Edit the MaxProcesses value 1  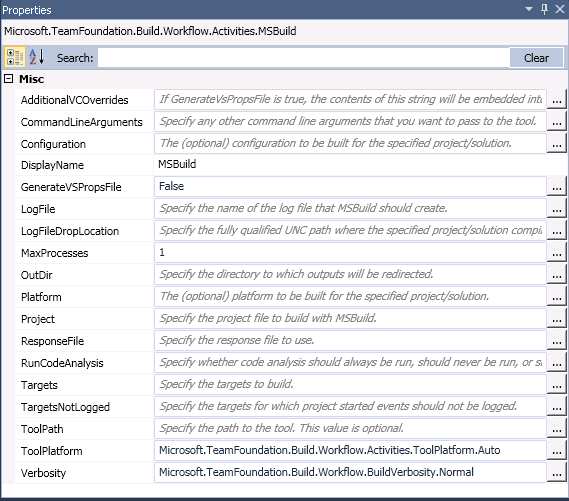point(350,252)
